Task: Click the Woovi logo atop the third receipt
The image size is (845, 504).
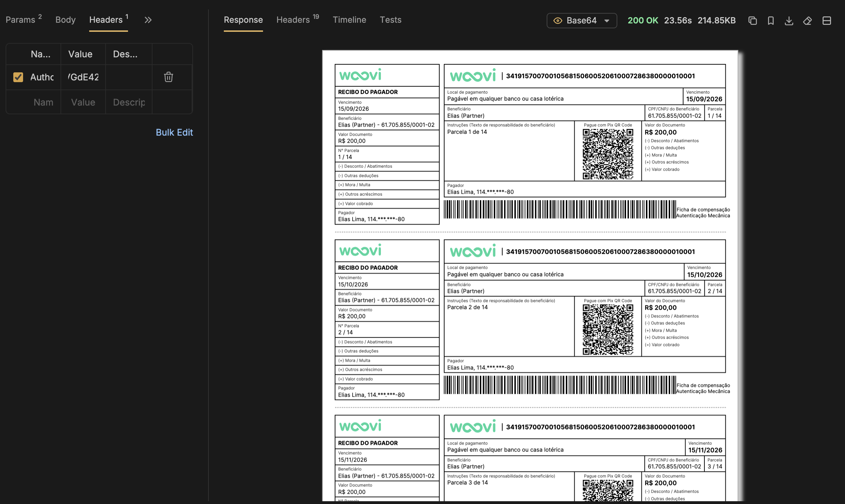Action: point(360,425)
